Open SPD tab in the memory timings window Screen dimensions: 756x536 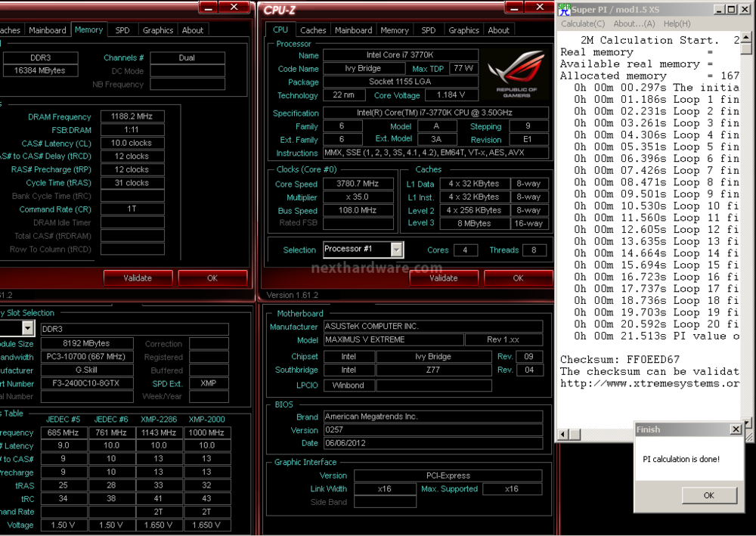coord(122,30)
